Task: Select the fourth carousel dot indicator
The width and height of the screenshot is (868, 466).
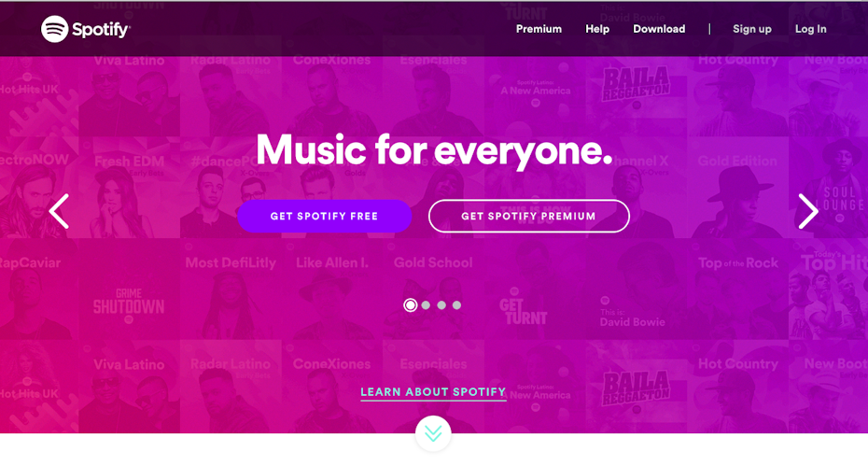Action: point(456,305)
